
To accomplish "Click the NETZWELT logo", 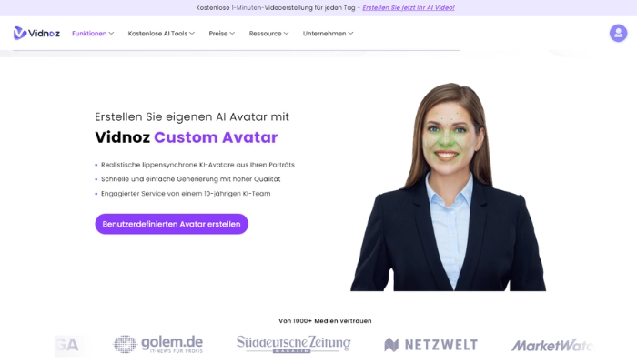I will coord(430,345).
